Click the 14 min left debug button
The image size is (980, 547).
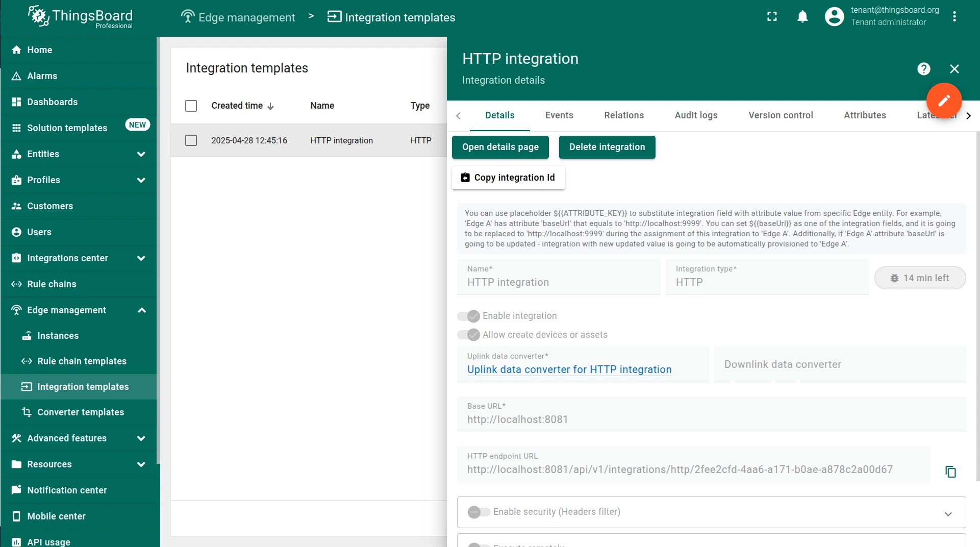920,278
